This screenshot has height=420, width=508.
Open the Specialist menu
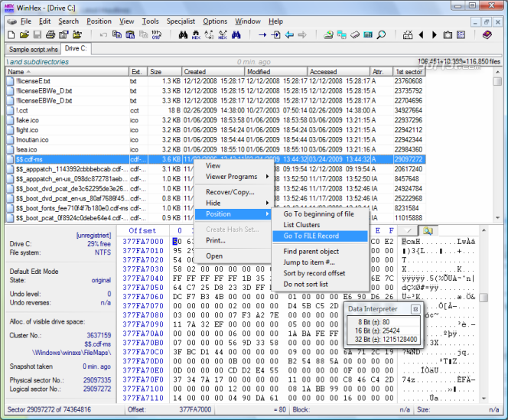pyautogui.click(x=181, y=21)
